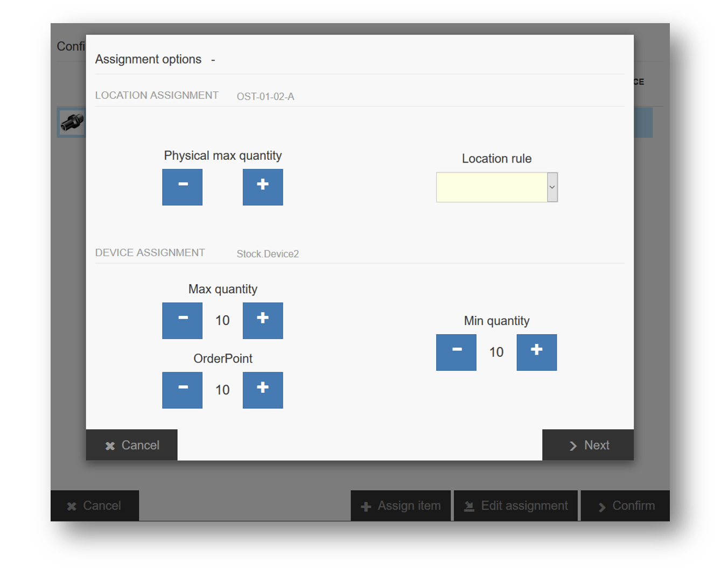The height and width of the screenshot is (579, 728).
Task: Hit the Confirm button behind the dialog
Action: click(625, 506)
